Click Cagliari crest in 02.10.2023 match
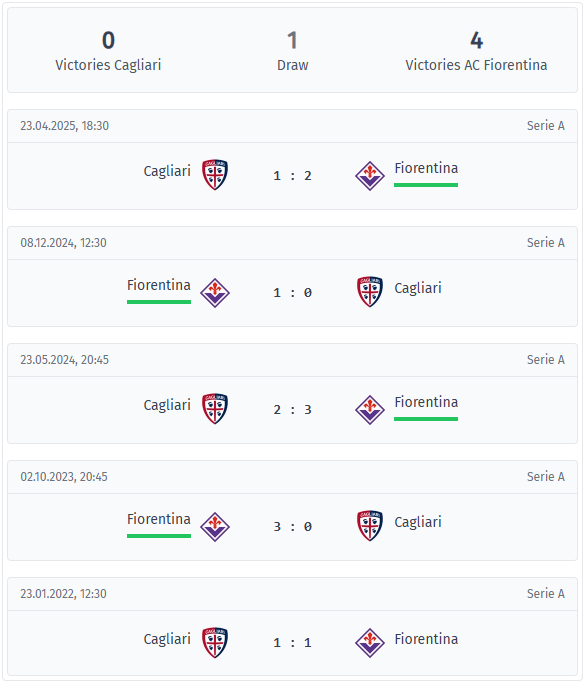The image size is (584, 682). point(370,526)
